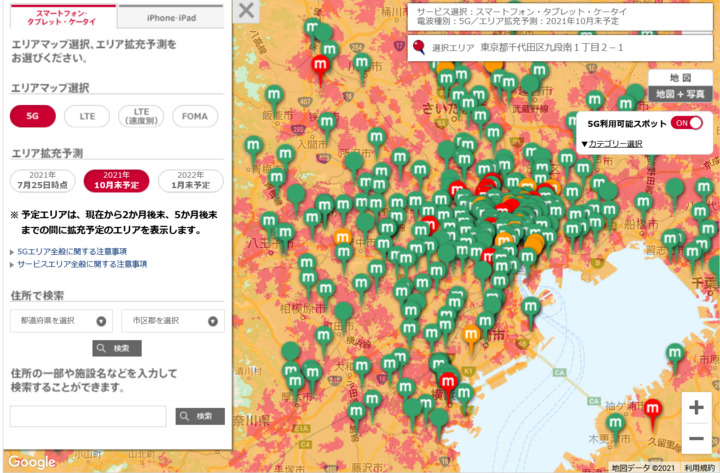720x473 pixels.
Task: Click the red selected-area pin icon
Action: click(418, 47)
